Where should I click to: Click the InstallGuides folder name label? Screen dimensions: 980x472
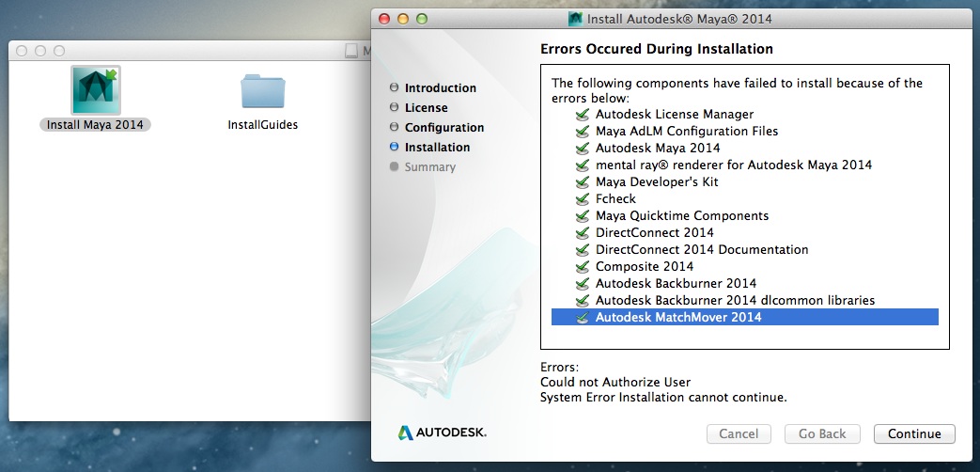point(263,124)
